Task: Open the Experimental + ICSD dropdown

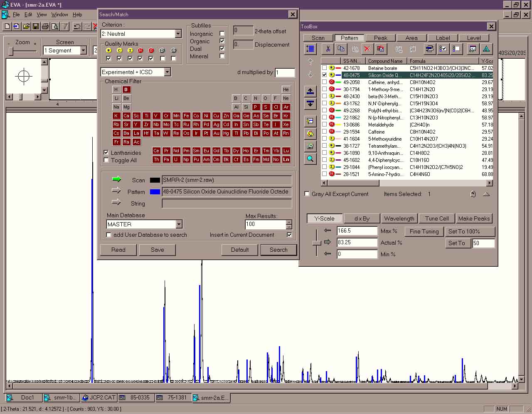Action: (167, 72)
